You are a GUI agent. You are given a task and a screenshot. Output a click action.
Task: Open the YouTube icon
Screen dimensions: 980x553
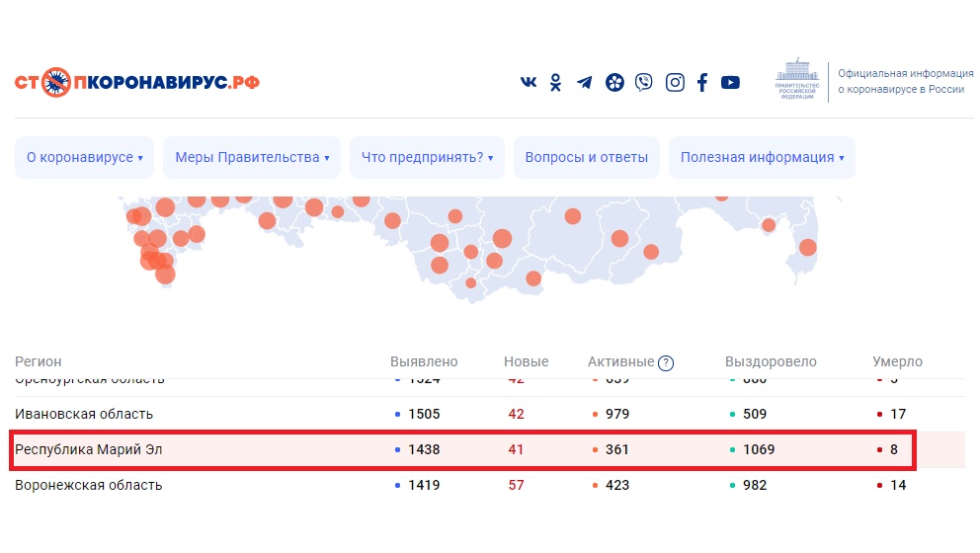pyautogui.click(x=730, y=83)
